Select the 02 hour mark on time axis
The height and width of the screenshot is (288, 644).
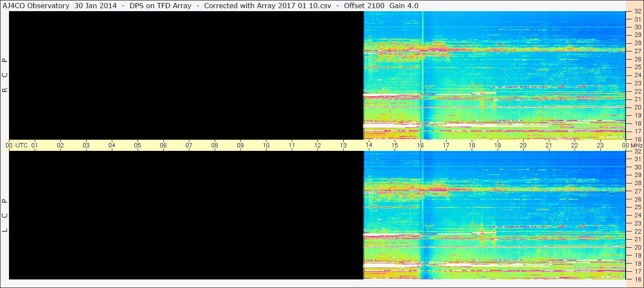[60, 145]
